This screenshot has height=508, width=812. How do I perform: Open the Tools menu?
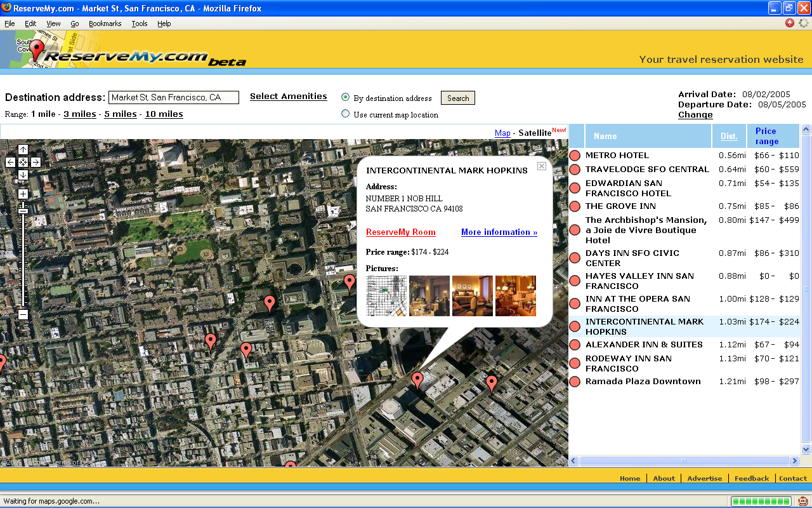(x=140, y=23)
